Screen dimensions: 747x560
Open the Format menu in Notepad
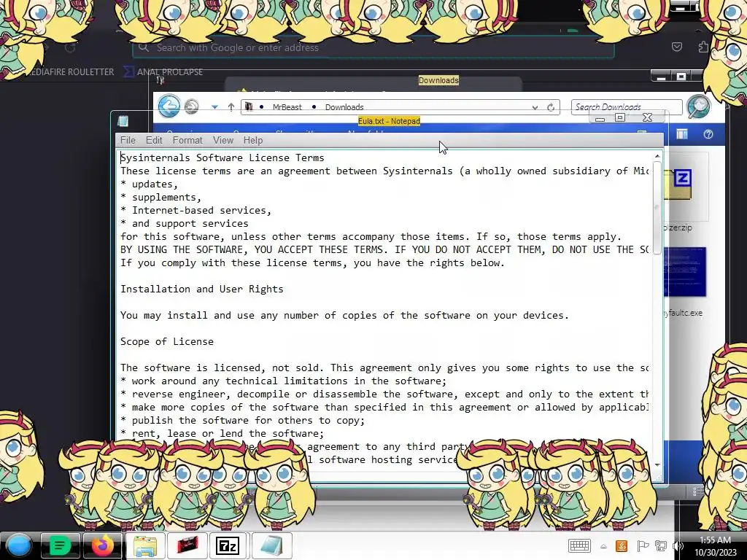pyautogui.click(x=187, y=140)
